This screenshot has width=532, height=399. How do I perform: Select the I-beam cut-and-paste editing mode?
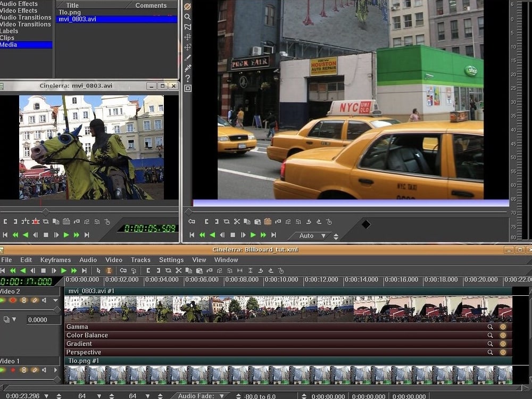coord(109,270)
